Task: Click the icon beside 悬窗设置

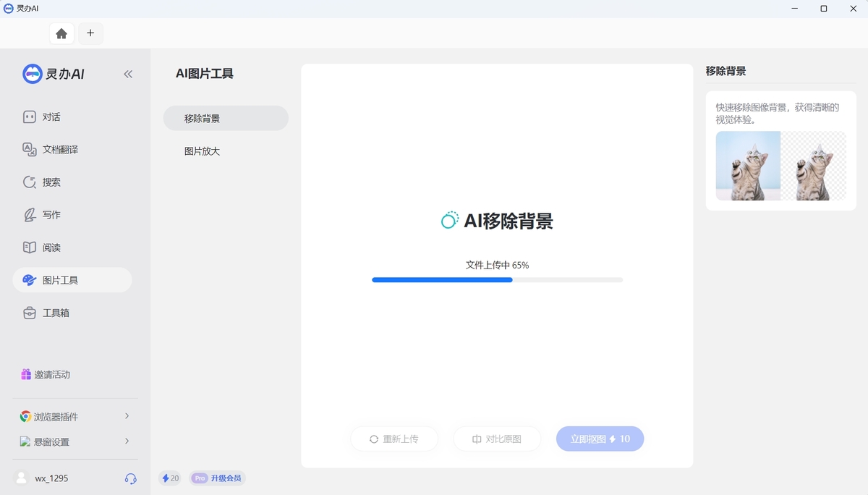Action: 25,441
